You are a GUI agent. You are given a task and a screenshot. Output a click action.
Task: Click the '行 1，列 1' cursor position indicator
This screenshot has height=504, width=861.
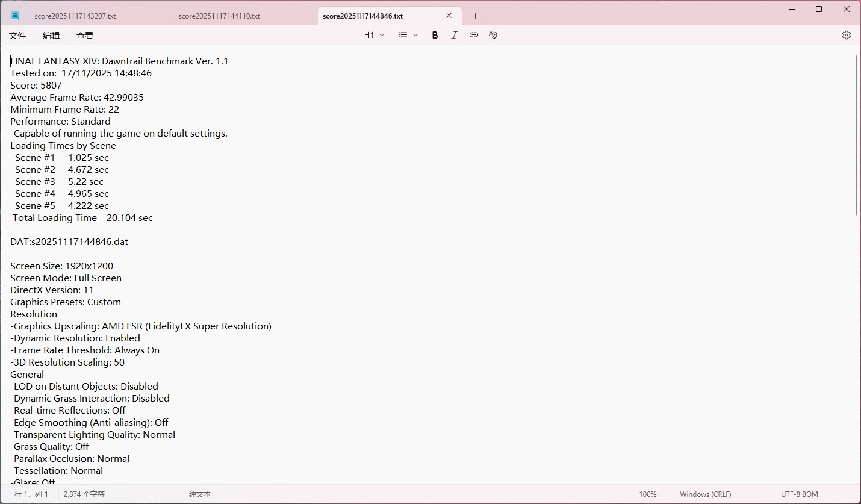pyautogui.click(x=31, y=494)
